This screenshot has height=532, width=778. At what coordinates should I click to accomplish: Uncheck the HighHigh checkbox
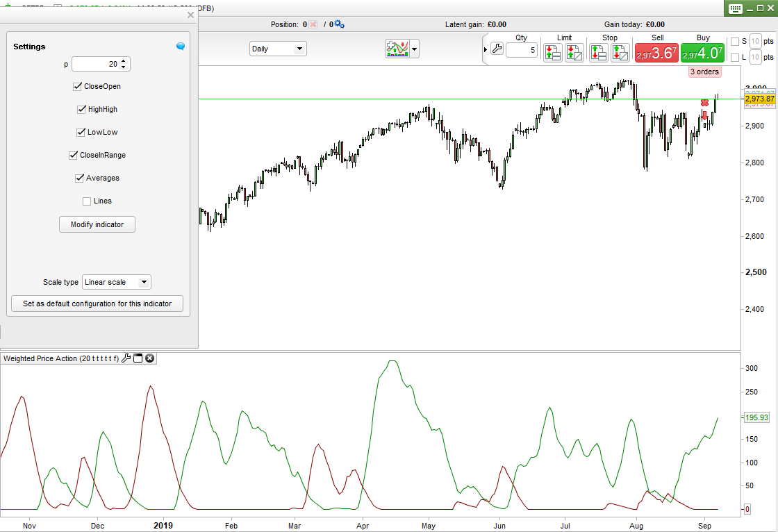point(81,109)
